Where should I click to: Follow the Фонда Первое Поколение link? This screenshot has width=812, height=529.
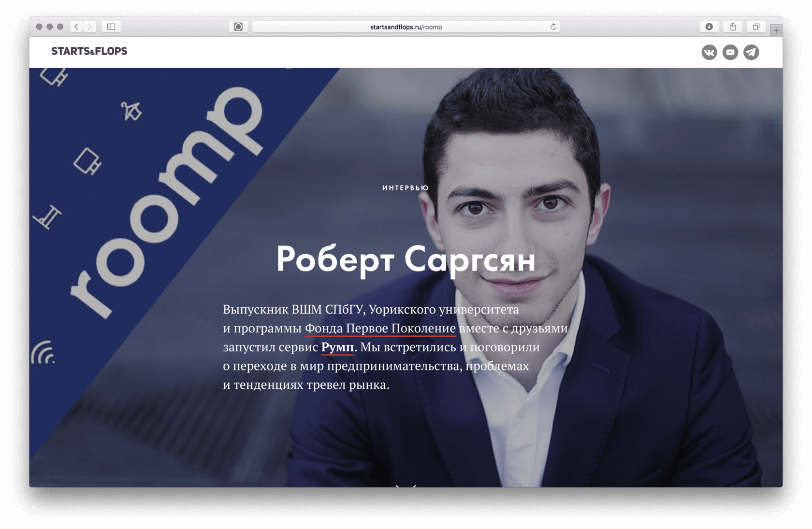tap(380, 328)
